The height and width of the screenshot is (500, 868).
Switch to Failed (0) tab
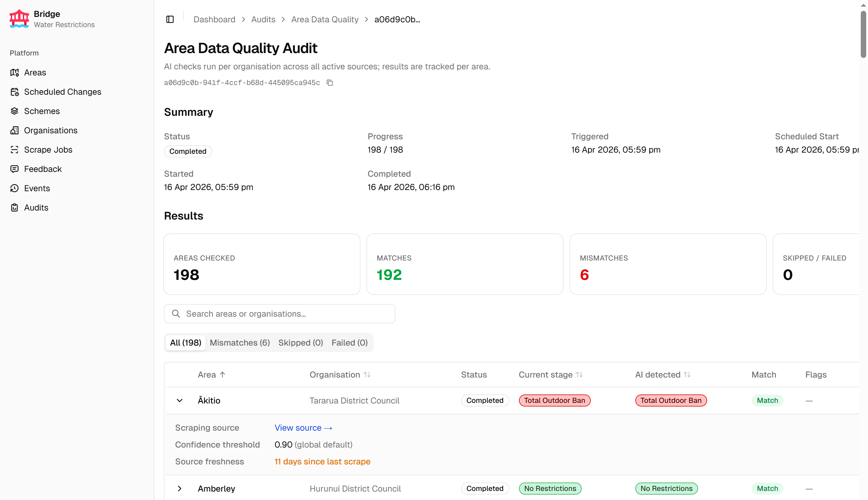349,343
